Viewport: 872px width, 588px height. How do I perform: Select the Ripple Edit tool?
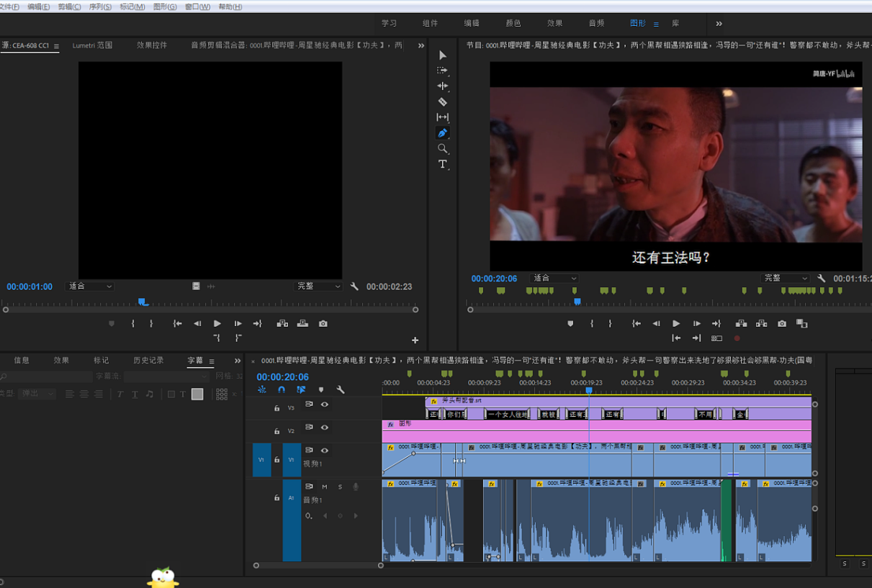(x=443, y=86)
